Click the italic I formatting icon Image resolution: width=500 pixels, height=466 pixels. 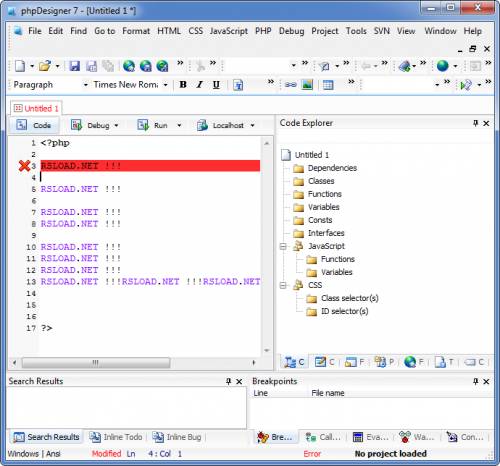pyautogui.click(x=199, y=85)
